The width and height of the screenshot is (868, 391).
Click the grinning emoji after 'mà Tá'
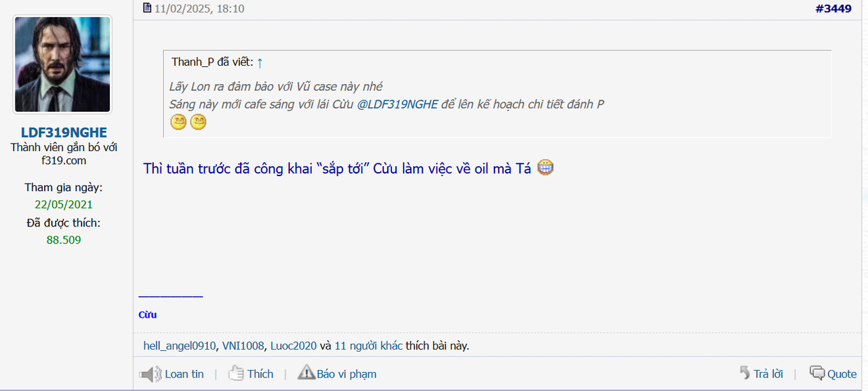pos(545,167)
